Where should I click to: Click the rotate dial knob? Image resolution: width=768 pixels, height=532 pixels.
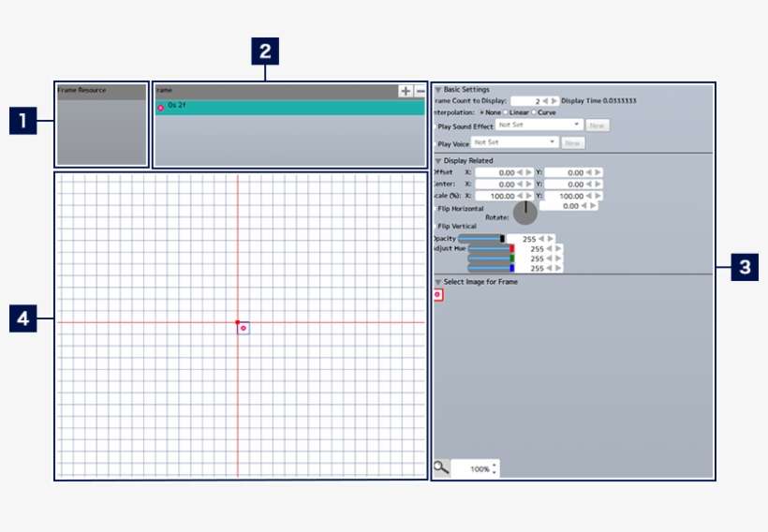525,213
